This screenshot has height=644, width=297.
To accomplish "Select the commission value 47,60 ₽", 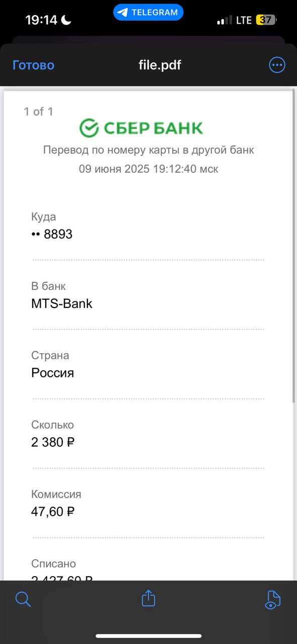I will pyautogui.click(x=53, y=512).
